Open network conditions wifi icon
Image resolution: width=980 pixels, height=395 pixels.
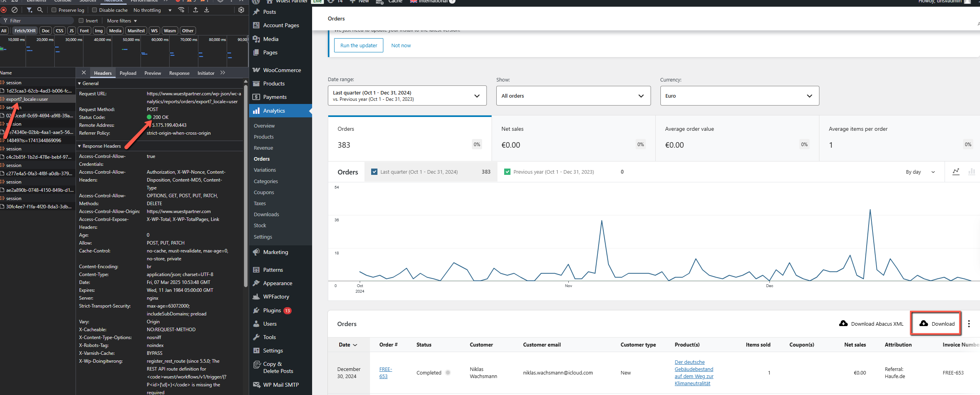(x=181, y=10)
